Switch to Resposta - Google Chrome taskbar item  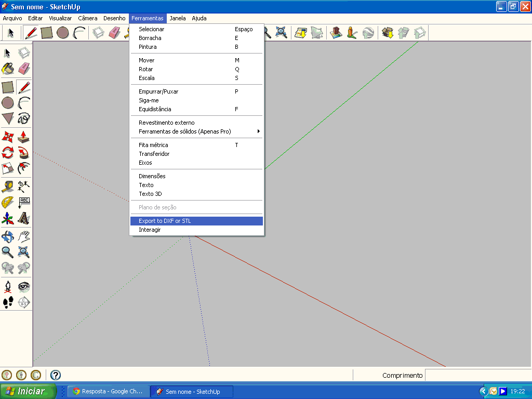[x=109, y=392]
